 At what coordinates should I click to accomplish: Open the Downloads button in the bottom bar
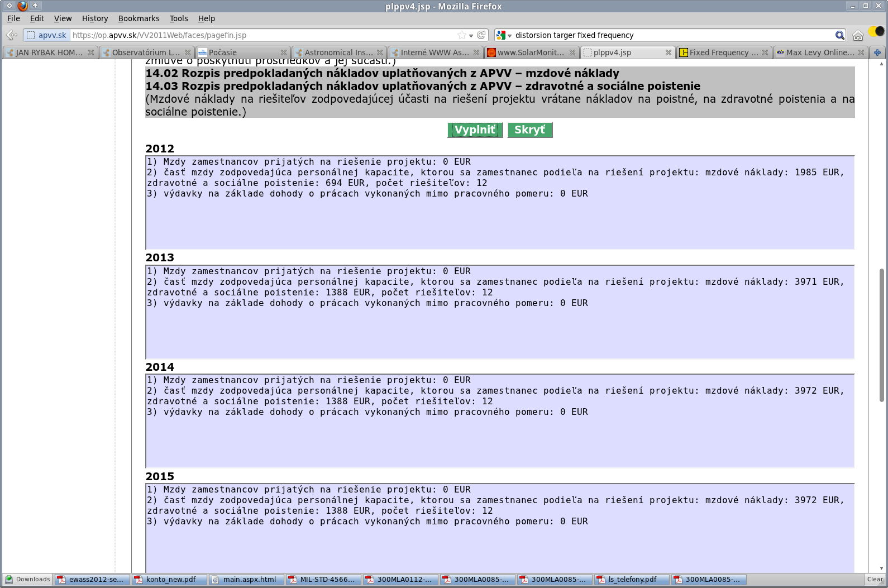pos(27,580)
